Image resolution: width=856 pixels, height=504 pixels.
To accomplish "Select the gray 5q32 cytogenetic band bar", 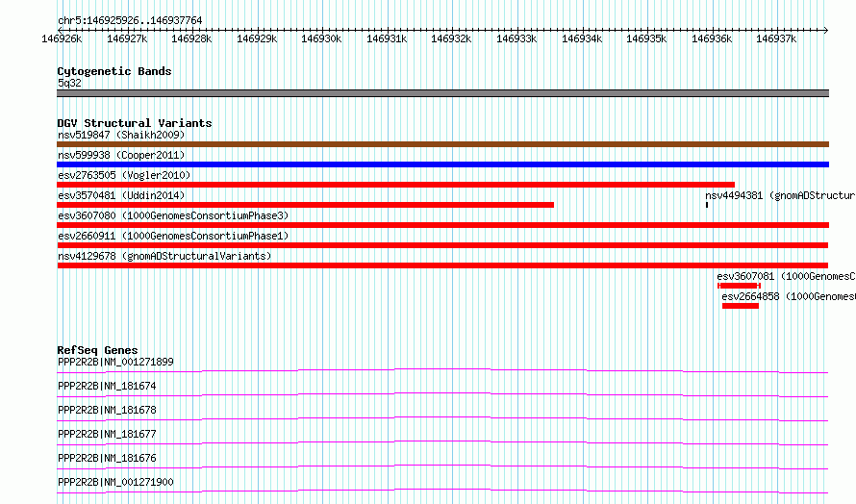I will tap(442, 93).
